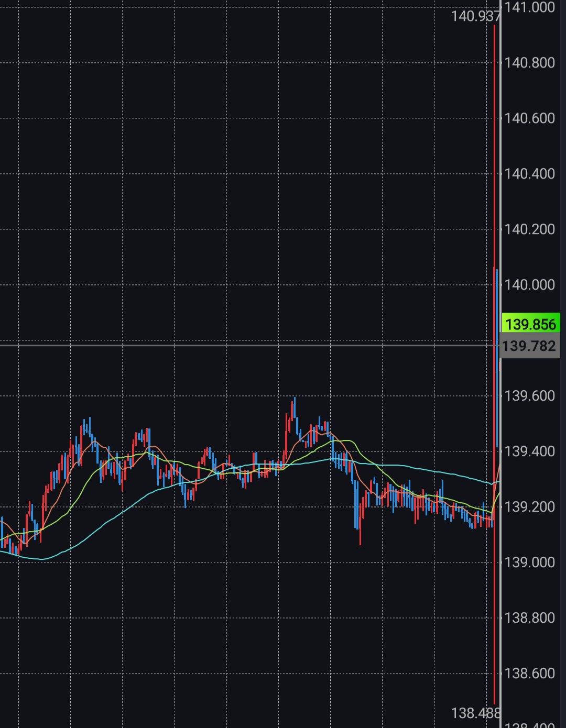
Task: Click the 139.000 price axis label
Action: coord(529,562)
